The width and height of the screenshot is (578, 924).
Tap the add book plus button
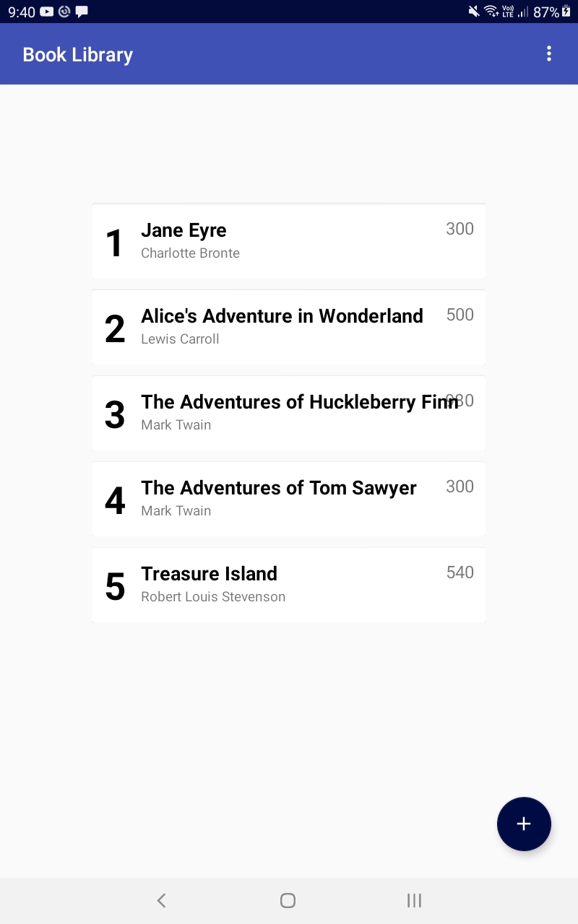coord(524,824)
